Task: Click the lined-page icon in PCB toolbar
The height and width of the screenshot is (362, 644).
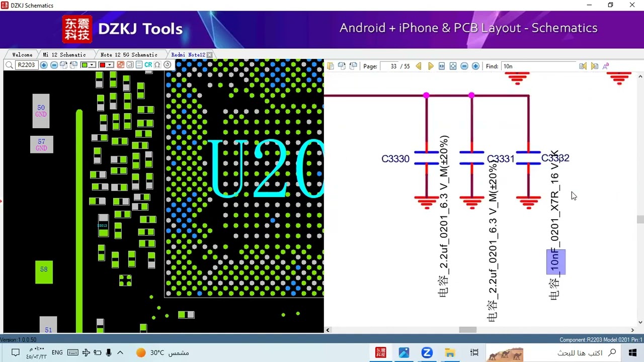Action: [139, 65]
